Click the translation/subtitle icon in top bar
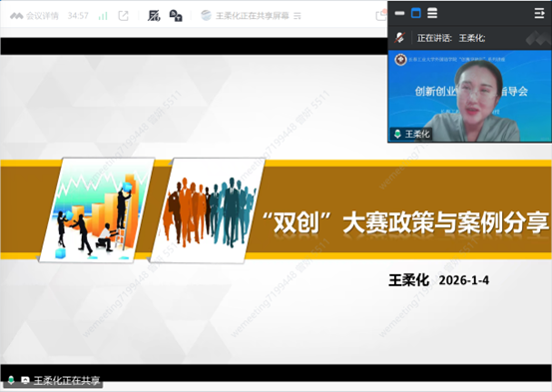Viewport: 552px width, 392px height. pos(176,16)
